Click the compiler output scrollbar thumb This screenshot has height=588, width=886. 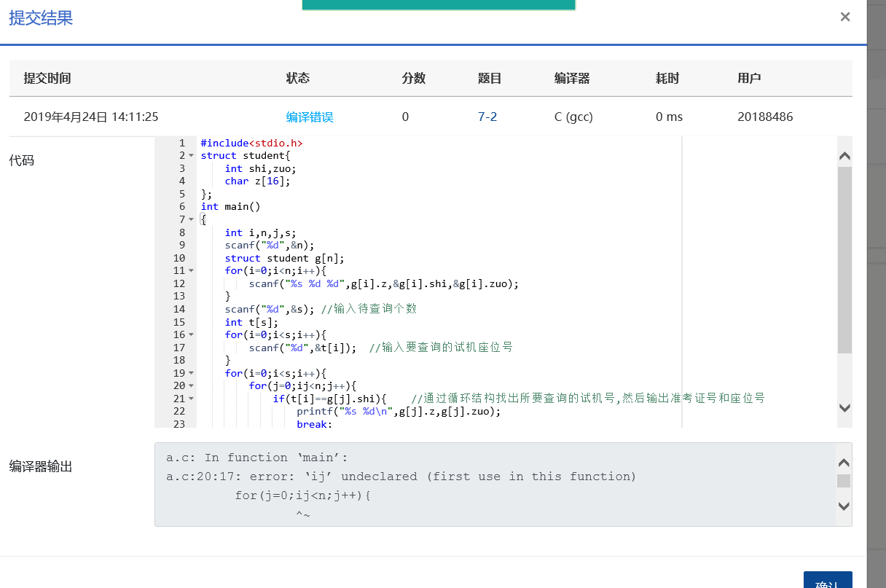coord(844,481)
